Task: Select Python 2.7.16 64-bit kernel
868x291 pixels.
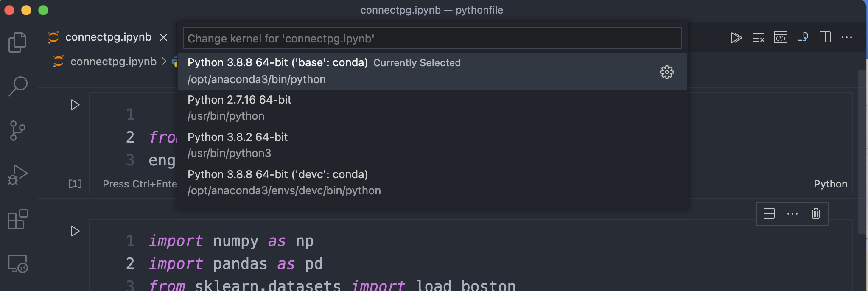Action: click(x=432, y=108)
